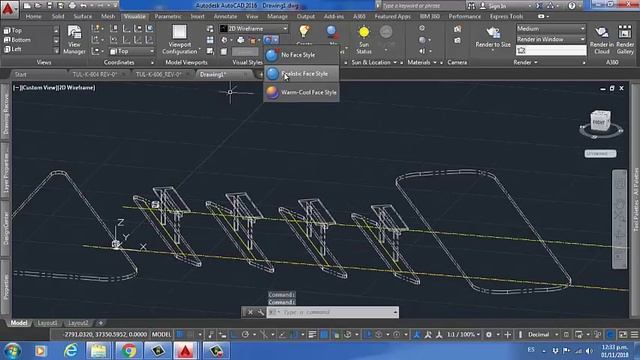Toggle grid display in status bar
This screenshot has width=640, height=360.
180,335
